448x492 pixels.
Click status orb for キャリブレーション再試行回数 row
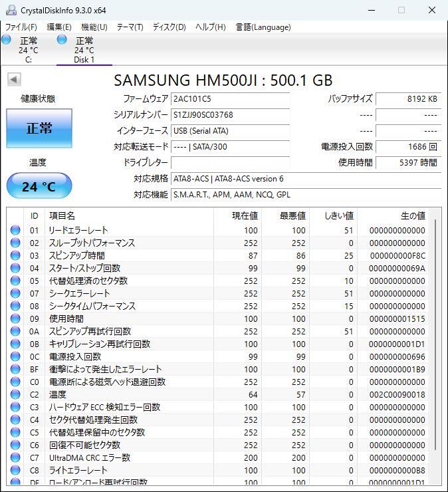click(15, 344)
